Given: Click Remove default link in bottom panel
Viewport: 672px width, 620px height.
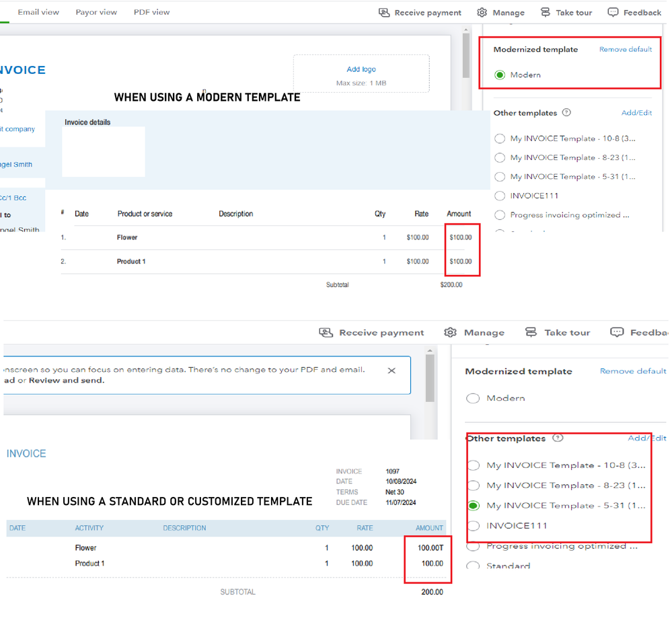Looking at the screenshot, I should [x=633, y=371].
